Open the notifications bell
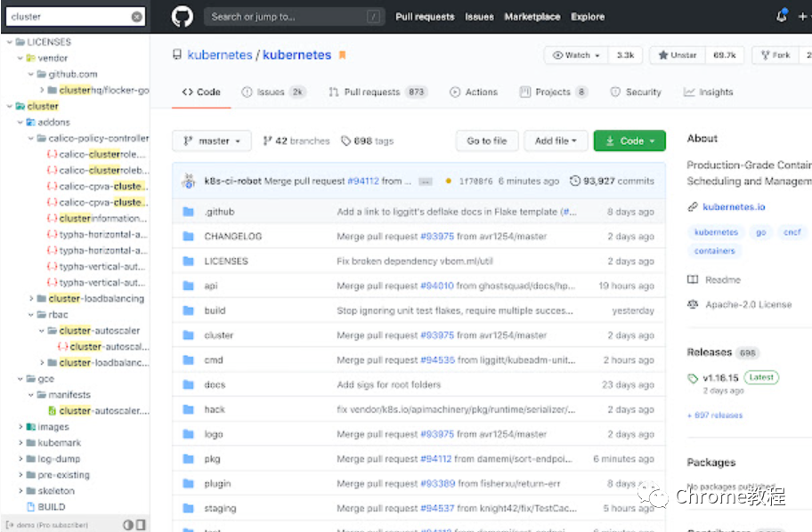Viewport: 812px width, 532px height. pos(782,17)
